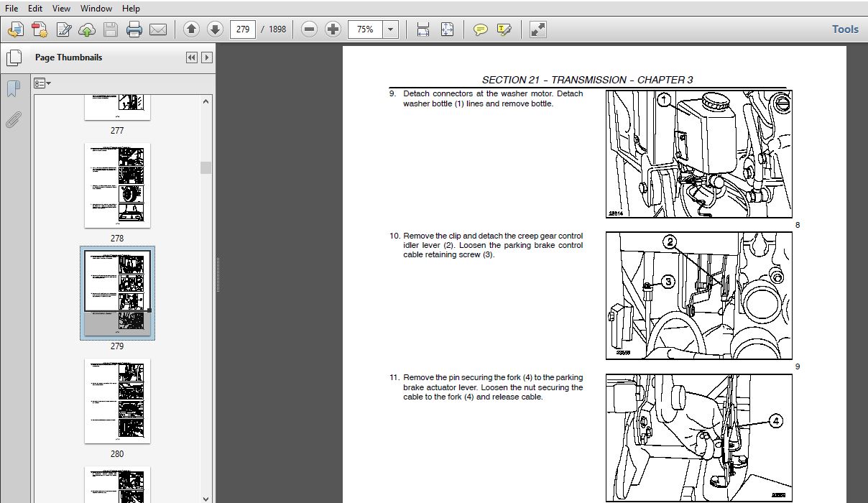Click the "280" page label under its thumbnail

tap(117, 453)
